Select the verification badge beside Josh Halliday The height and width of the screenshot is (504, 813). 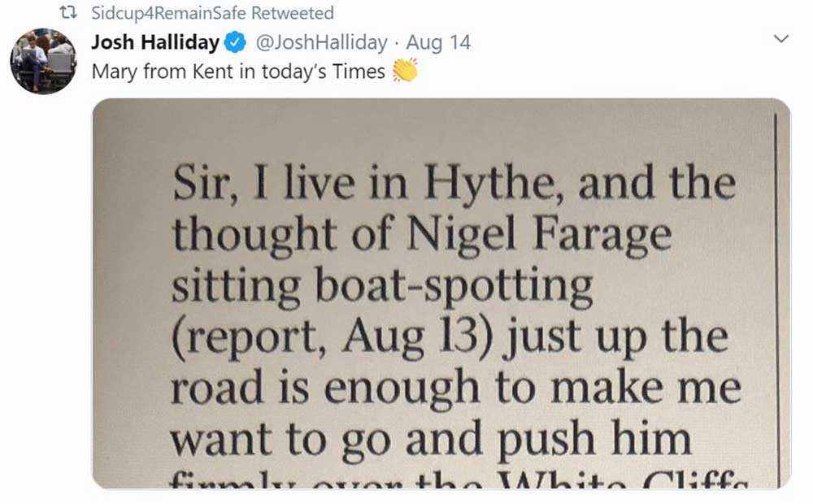[235, 41]
